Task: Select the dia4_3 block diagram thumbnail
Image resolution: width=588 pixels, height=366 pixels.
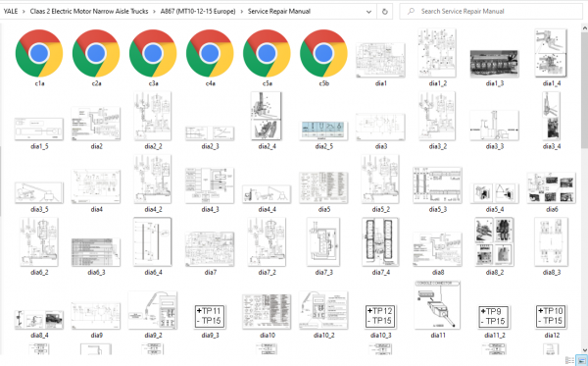Action: (x=210, y=185)
